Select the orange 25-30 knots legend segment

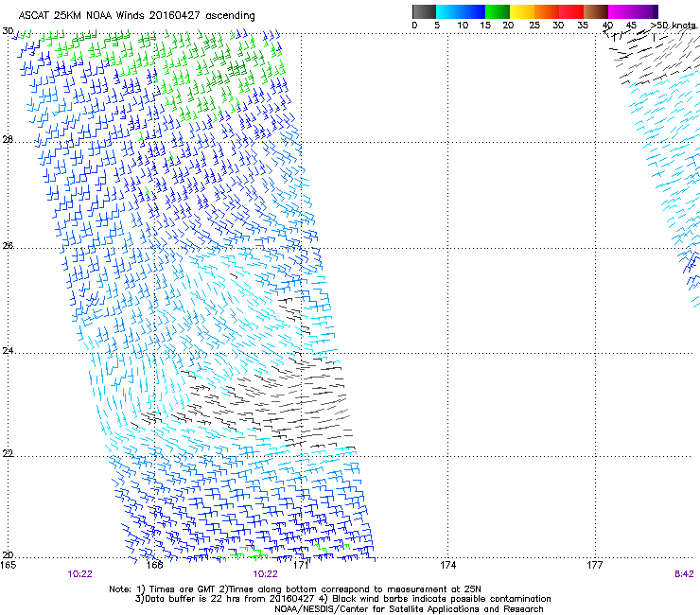547,11
